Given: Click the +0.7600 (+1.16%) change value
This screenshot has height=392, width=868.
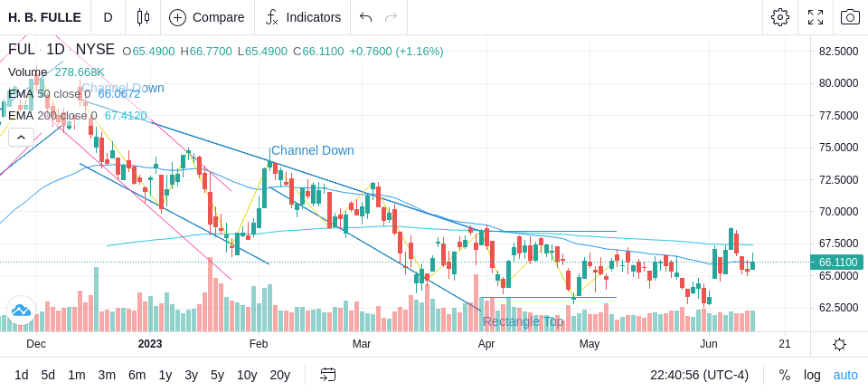Looking at the screenshot, I should click(396, 52).
